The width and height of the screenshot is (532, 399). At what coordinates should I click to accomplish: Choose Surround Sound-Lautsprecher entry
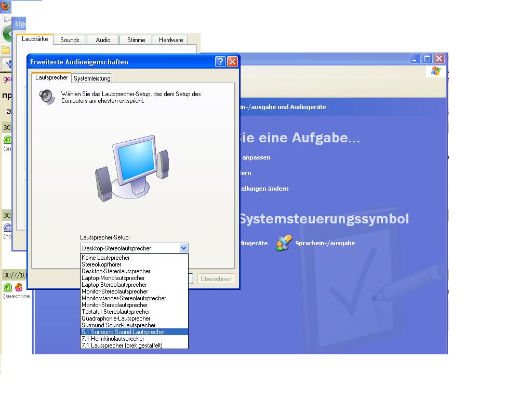coord(134,325)
